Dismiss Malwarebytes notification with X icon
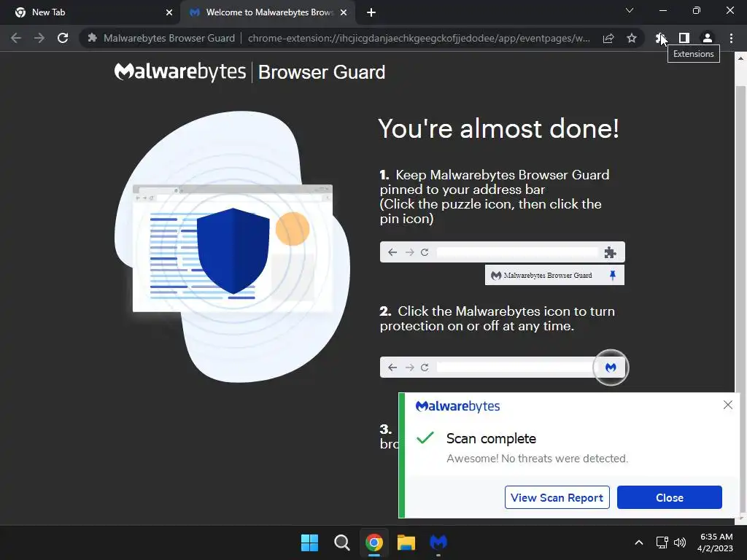The image size is (747, 560). point(727,405)
